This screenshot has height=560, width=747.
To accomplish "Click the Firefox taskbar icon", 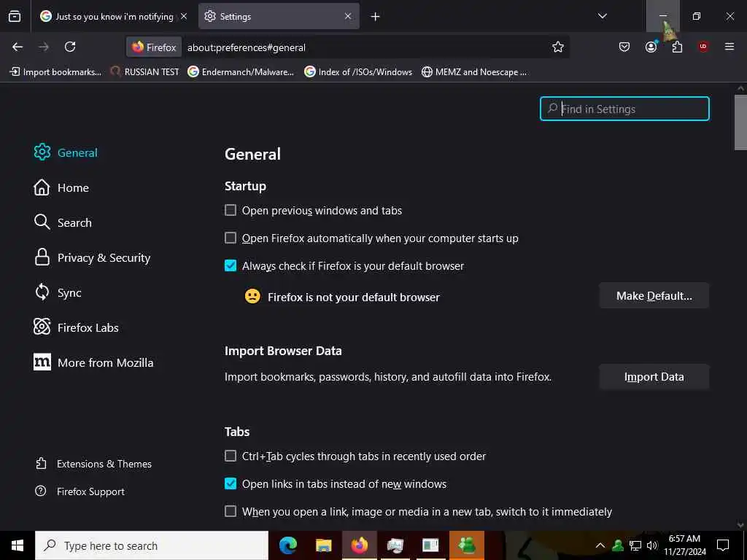I will (x=359, y=545).
